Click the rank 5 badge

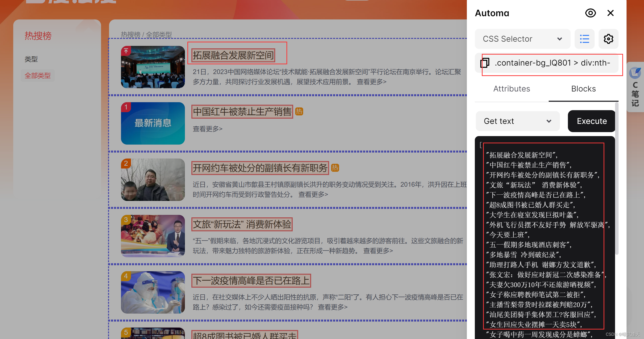click(126, 332)
